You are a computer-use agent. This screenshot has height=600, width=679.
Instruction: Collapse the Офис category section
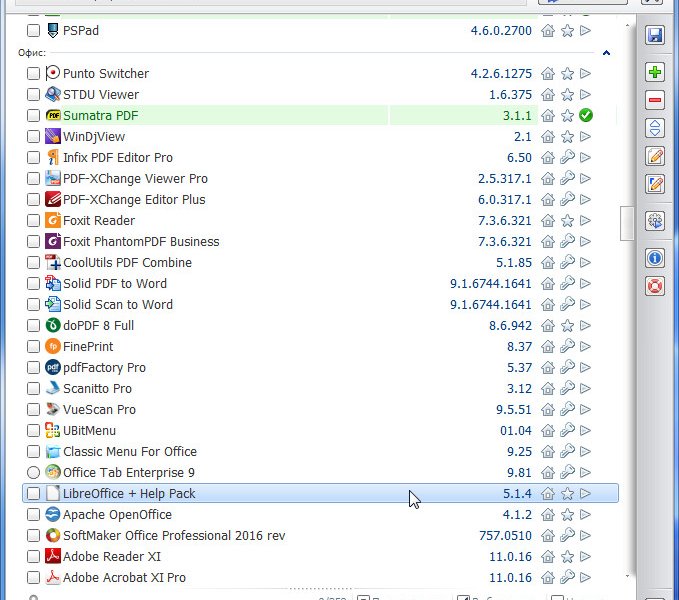coord(606,53)
